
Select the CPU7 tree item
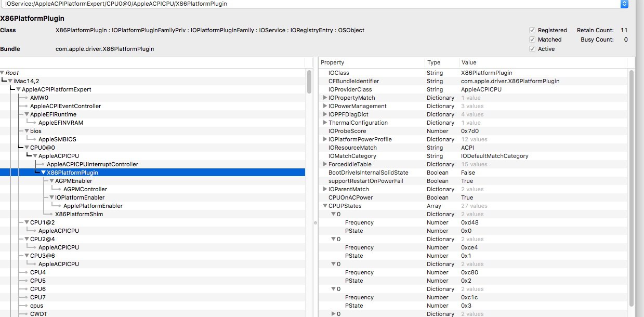[38, 297]
